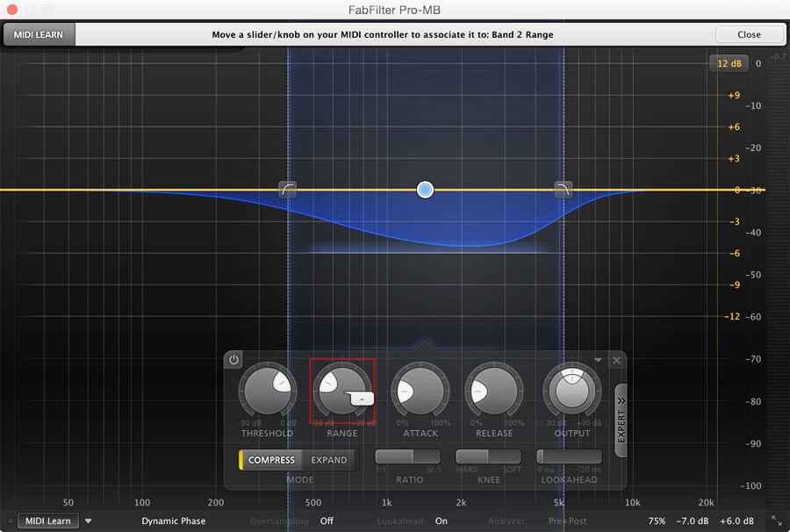Open the band options dropdown arrow

(598, 360)
